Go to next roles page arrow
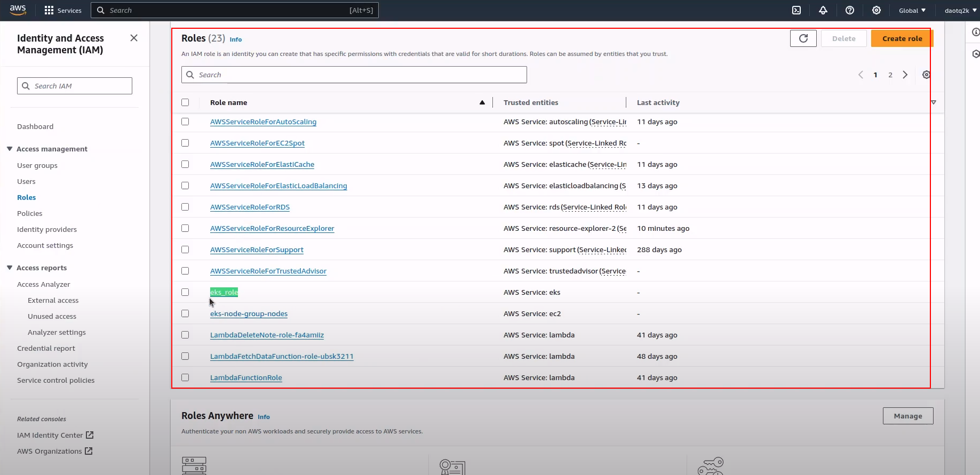Image resolution: width=980 pixels, height=475 pixels. (905, 75)
